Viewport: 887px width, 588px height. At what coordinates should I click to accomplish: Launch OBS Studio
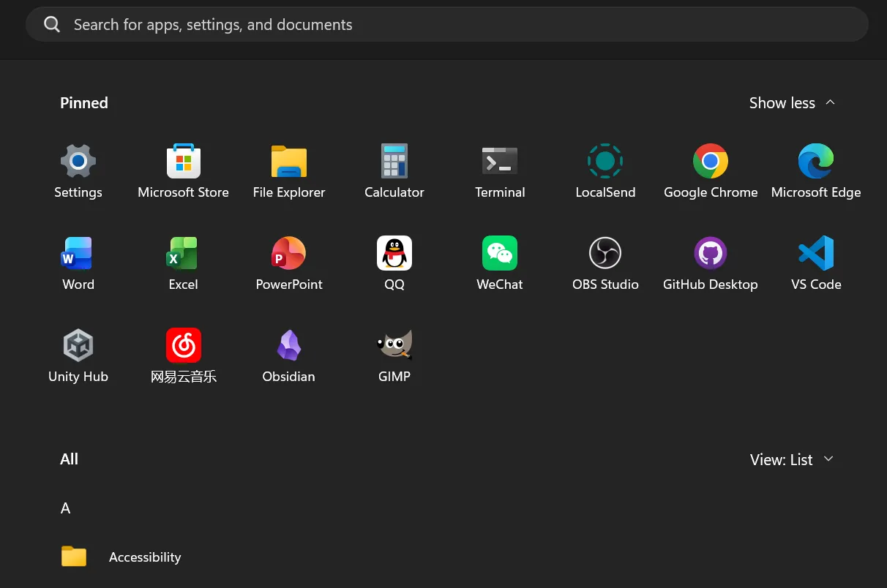pos(605,263)
